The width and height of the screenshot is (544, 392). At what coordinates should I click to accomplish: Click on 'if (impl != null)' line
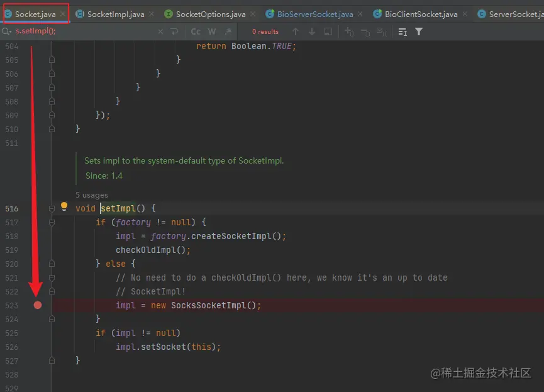(x=138, y=333)
